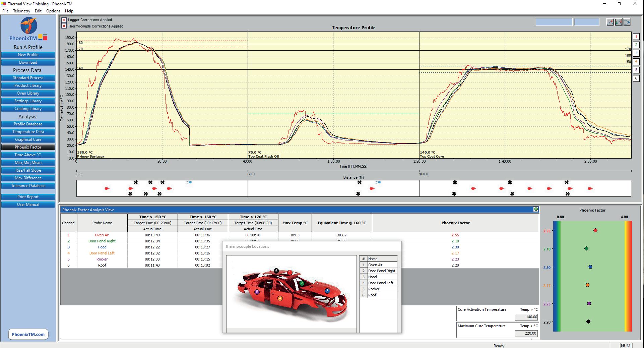Toggle channel 4 trace button beside the chart
The height and width of the screenshot is (348, 644).
(x=636, y=61)
